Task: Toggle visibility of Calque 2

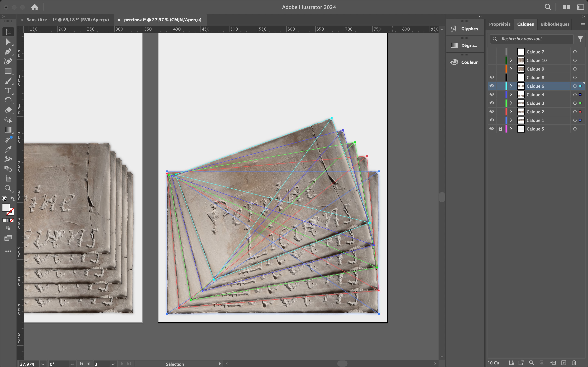Action: (x=492, y=112)
